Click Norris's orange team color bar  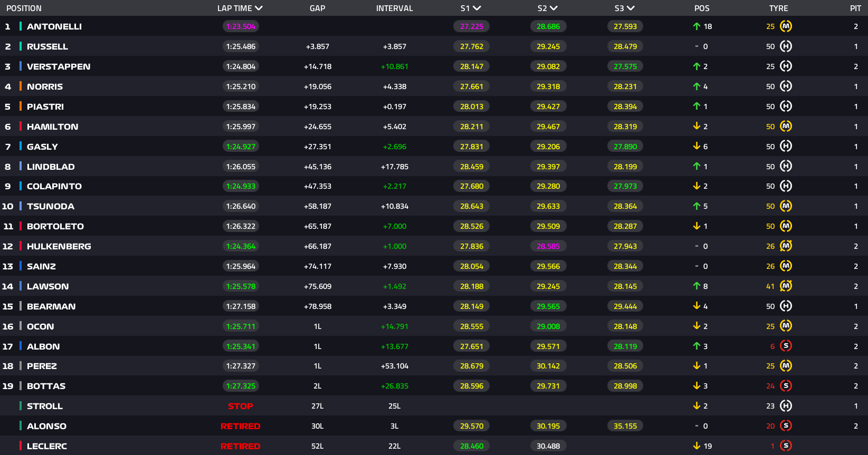pos(21,86)
